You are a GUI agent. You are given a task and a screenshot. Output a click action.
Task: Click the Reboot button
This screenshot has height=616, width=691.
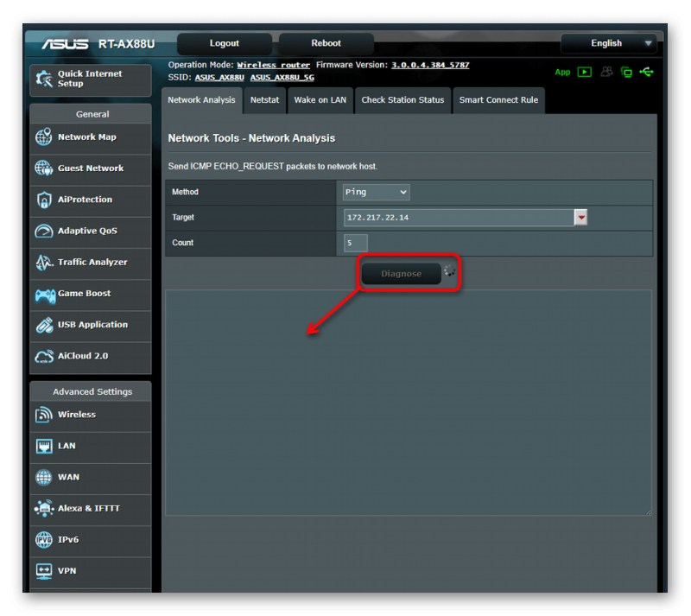tap(326, 43)
